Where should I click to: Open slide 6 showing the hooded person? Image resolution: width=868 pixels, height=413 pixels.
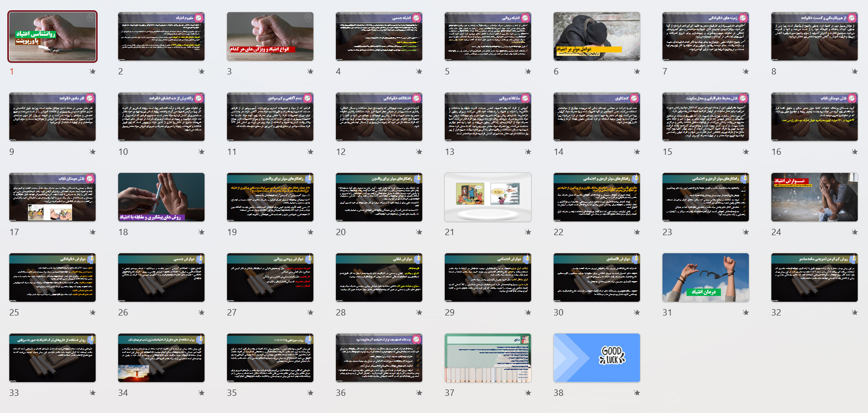596,36
